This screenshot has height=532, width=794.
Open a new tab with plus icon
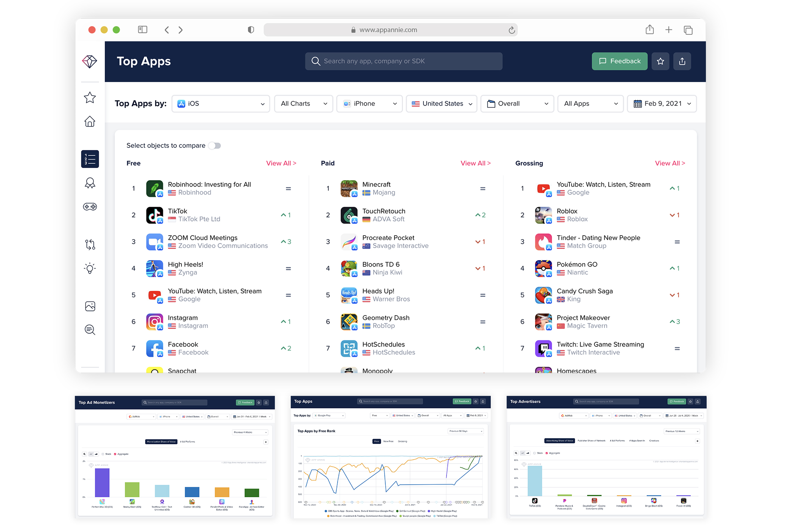tap(669, 29)
